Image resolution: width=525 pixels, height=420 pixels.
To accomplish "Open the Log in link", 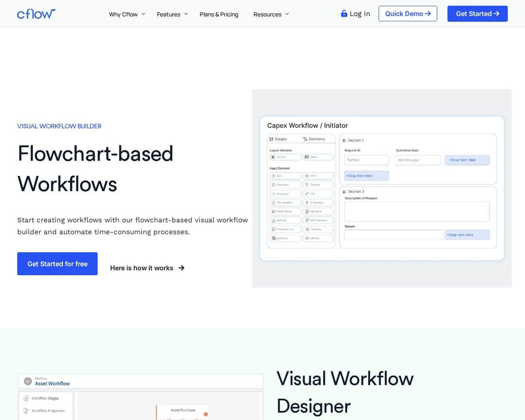I will point(355,14).
